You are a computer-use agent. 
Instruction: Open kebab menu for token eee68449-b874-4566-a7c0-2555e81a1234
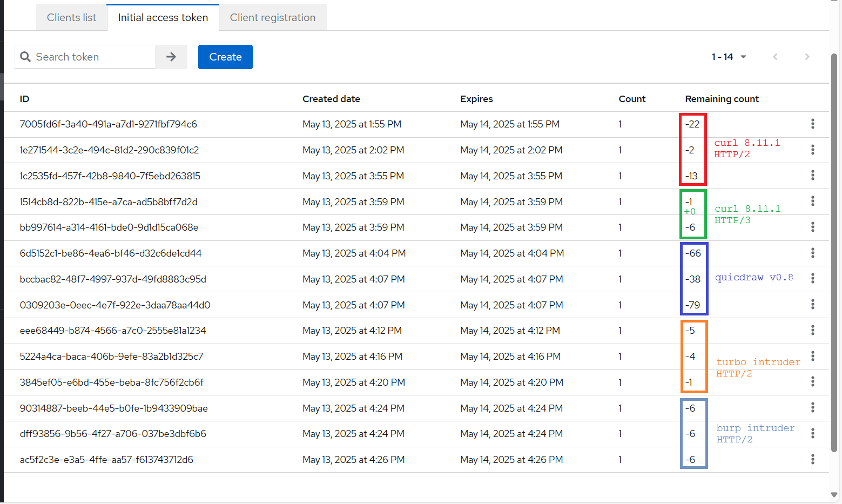812,330
